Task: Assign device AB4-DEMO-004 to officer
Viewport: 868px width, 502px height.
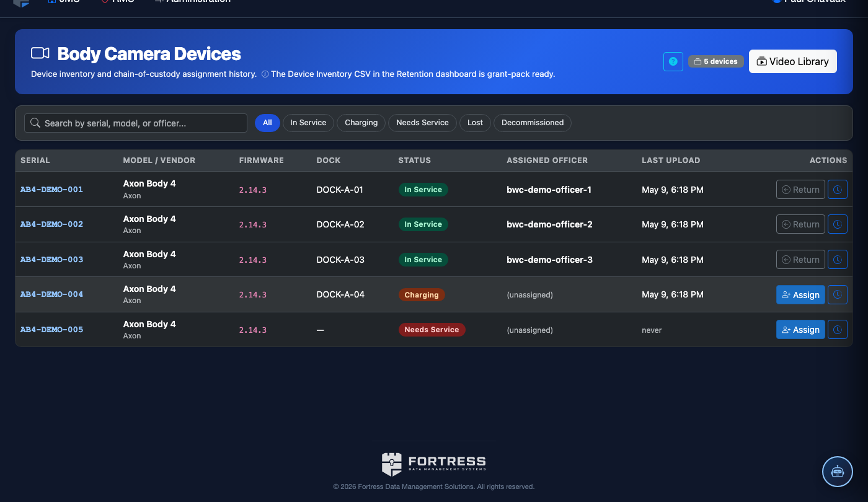Action: (x=800, y=295)
